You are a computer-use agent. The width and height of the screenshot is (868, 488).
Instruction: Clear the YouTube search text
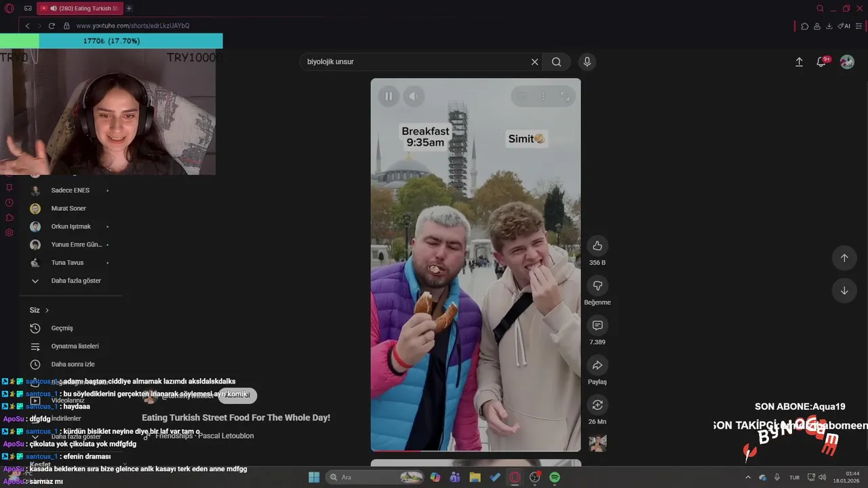534,62
